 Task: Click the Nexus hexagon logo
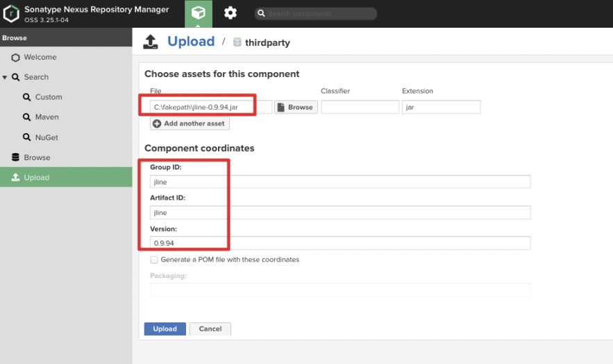pyautogui.click(x=11, y=14)
